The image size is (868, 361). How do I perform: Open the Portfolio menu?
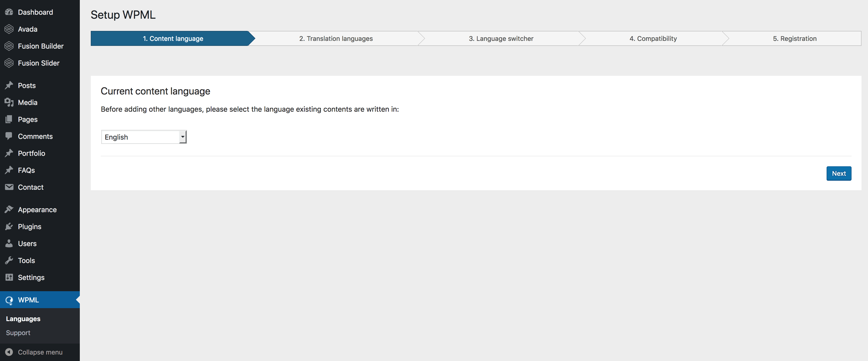40,153
